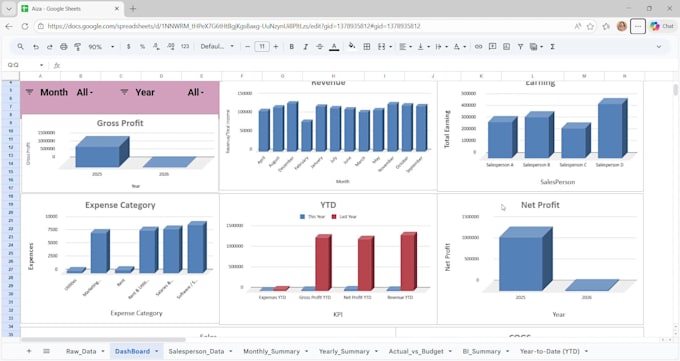680x361 pixels.
Task: Open the Monthly_Summary sheet tab
Action: pos(271,351)
